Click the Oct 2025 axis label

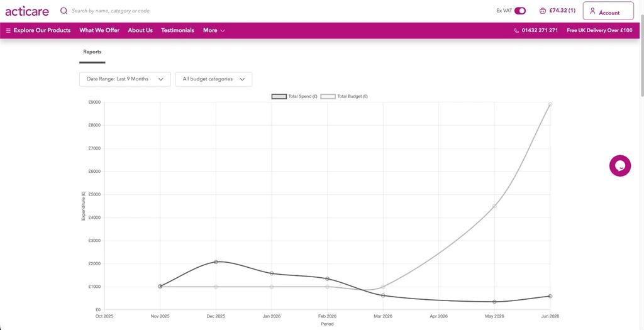[x=104, y=316]
